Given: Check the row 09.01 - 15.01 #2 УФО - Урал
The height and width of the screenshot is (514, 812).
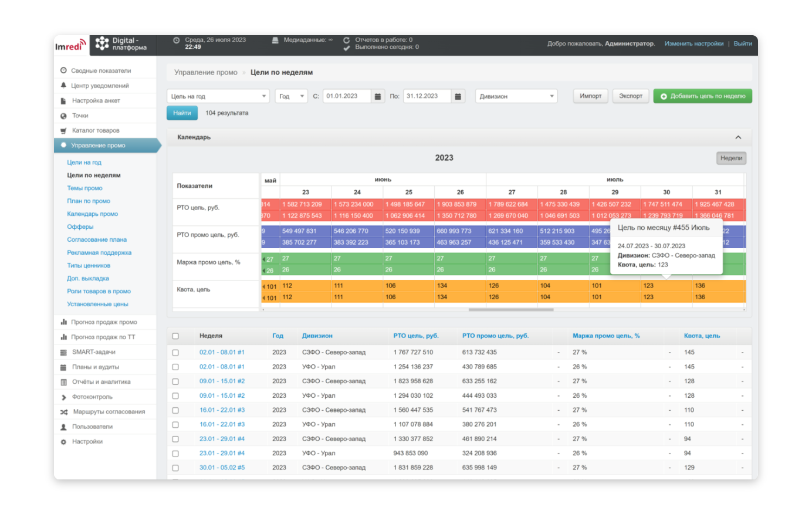Looking at the screenshot, I should (x=175, y=396).
